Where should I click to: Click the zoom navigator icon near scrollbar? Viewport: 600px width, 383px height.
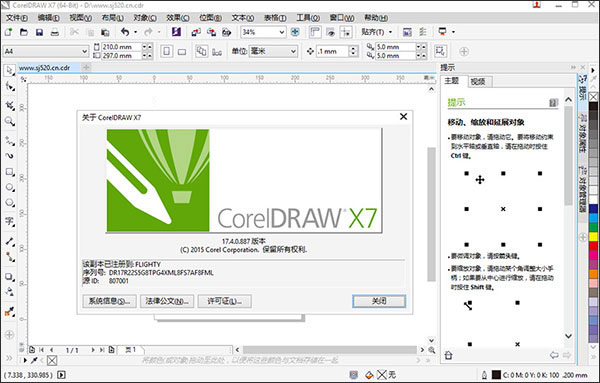pyautogui.click(x=432, y=350)
